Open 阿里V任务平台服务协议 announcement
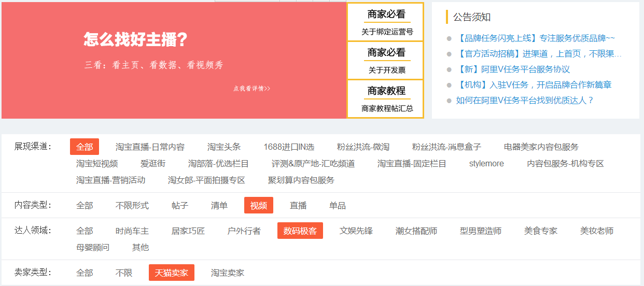 click(x=513, y=69)
